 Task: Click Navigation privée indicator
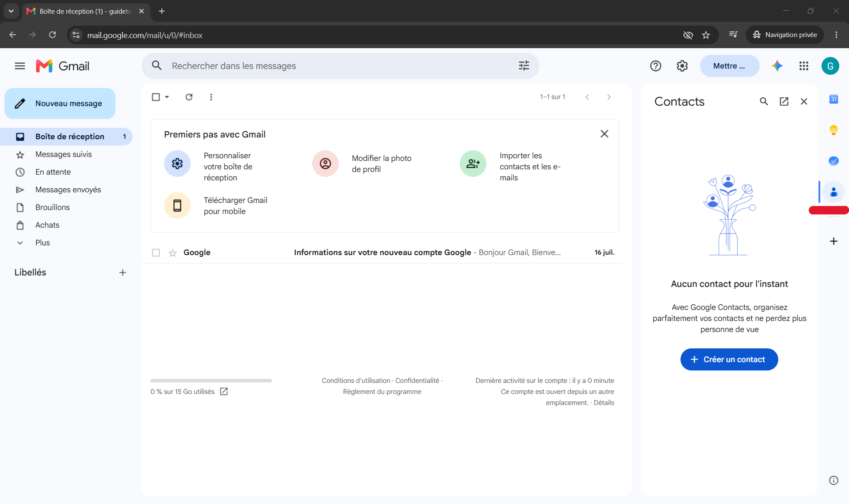pos(785,35)
